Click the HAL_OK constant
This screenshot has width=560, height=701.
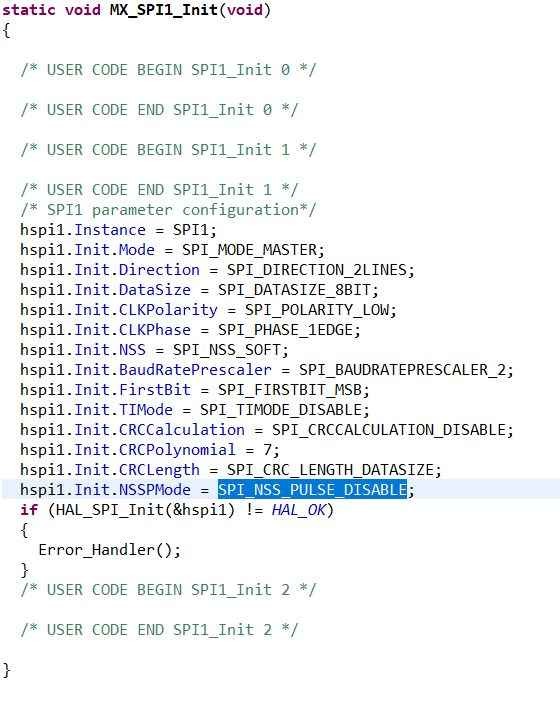299,510
